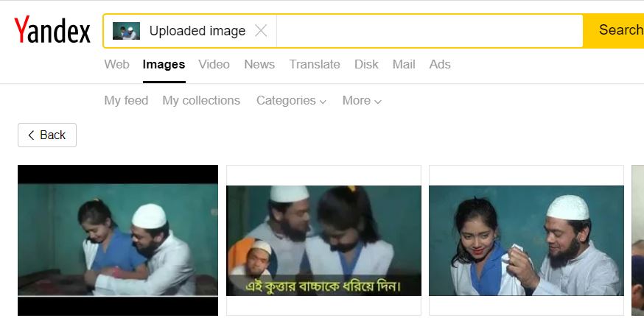Image resolution: width=644 pixels, height=318 pixels.
Task: Focus the empty search text field
Action: coord(430,31)
